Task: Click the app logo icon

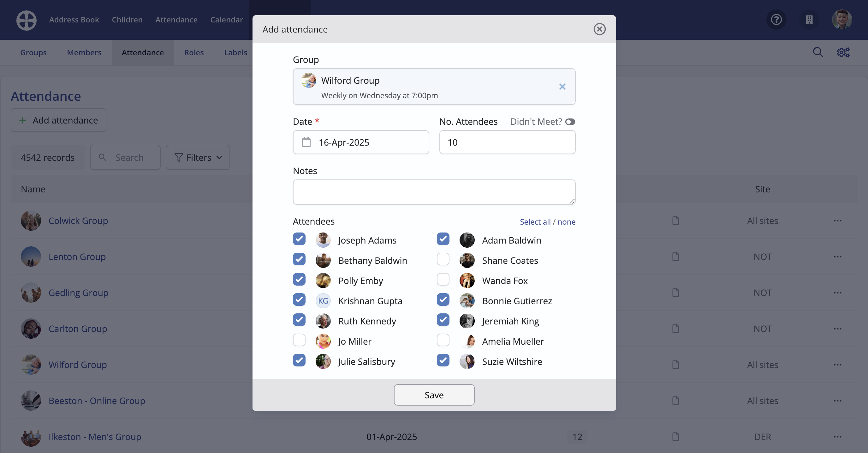Action: [x=26, y=20]
